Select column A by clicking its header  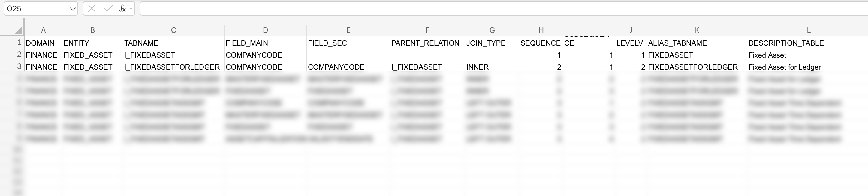point(43,29)
